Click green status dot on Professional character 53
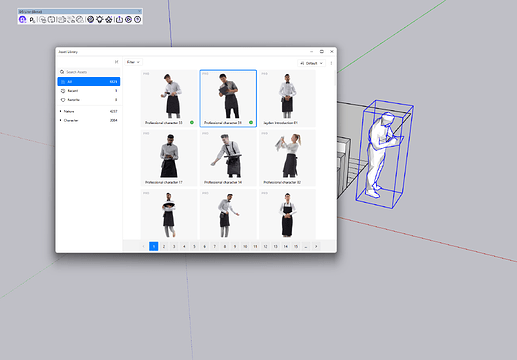Image resolution: width=517 pixels, height=360 pixels. [192, 122]
